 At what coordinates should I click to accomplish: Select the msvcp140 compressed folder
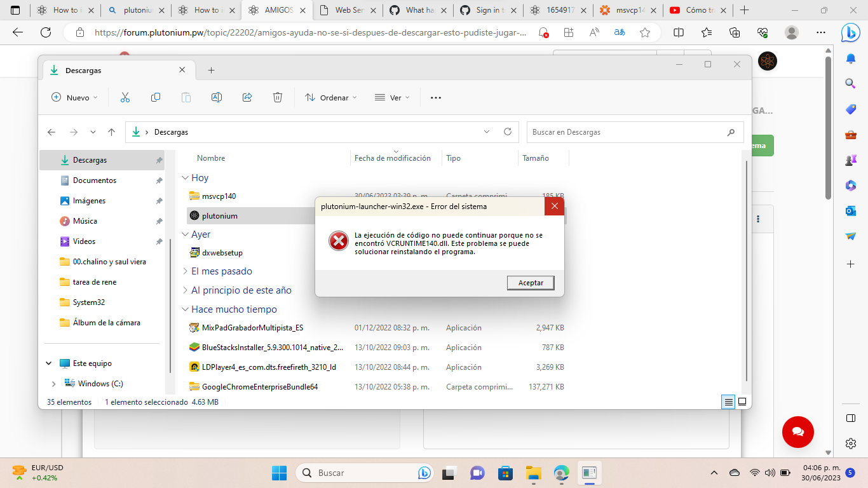219,196
